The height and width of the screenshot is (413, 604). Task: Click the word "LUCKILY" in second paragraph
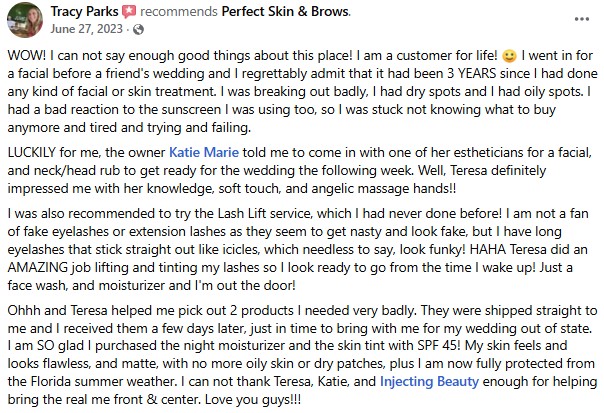coord(36,158)
